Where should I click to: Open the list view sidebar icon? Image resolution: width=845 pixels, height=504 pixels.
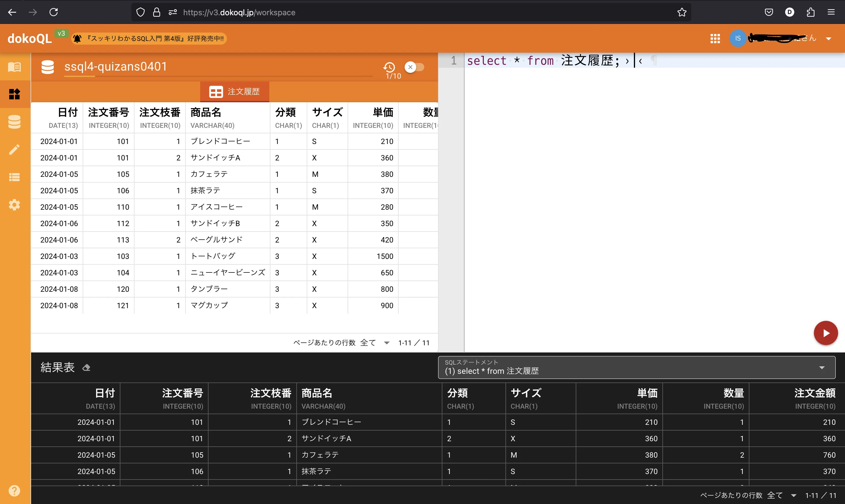14,177
